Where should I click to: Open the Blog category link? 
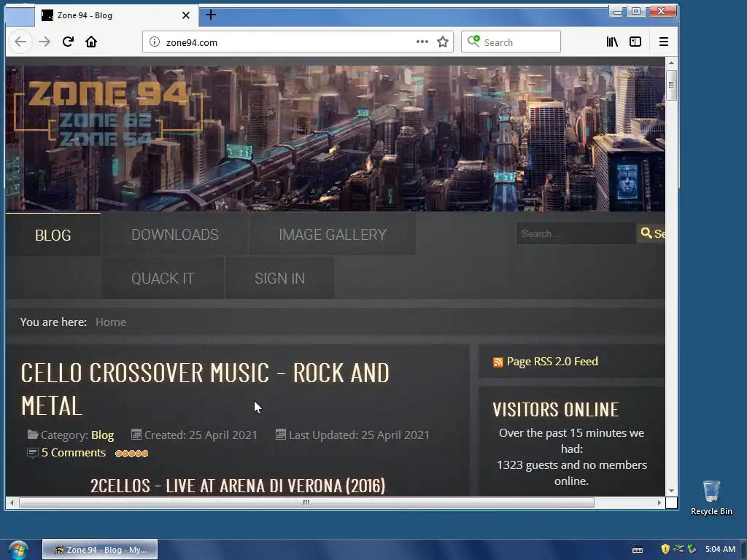pyautogui.click(x=102, y=435)
